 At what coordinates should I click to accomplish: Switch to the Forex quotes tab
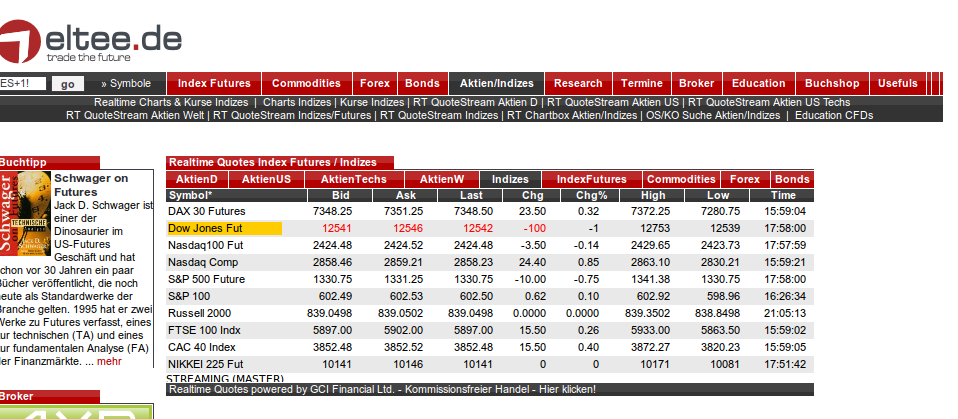click(745, 179)
